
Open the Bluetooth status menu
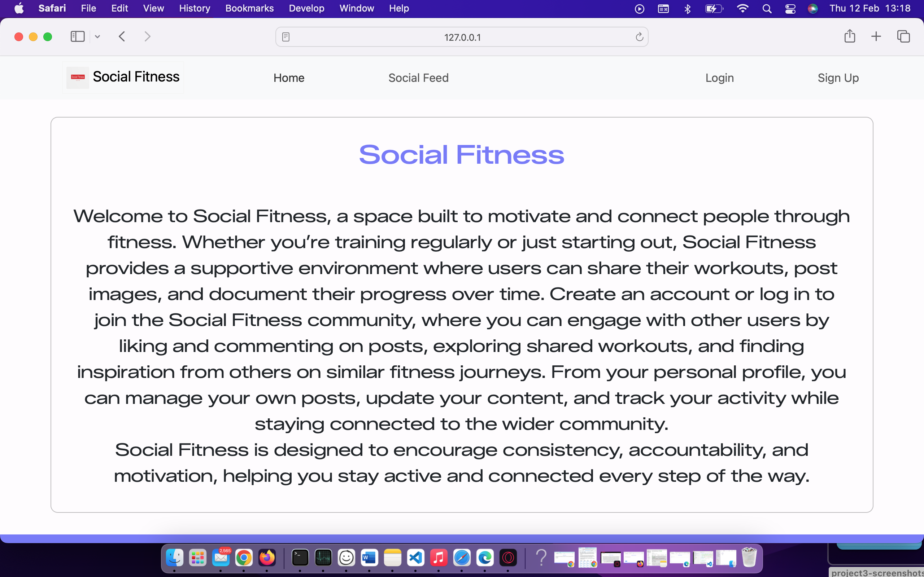[687, 8]
